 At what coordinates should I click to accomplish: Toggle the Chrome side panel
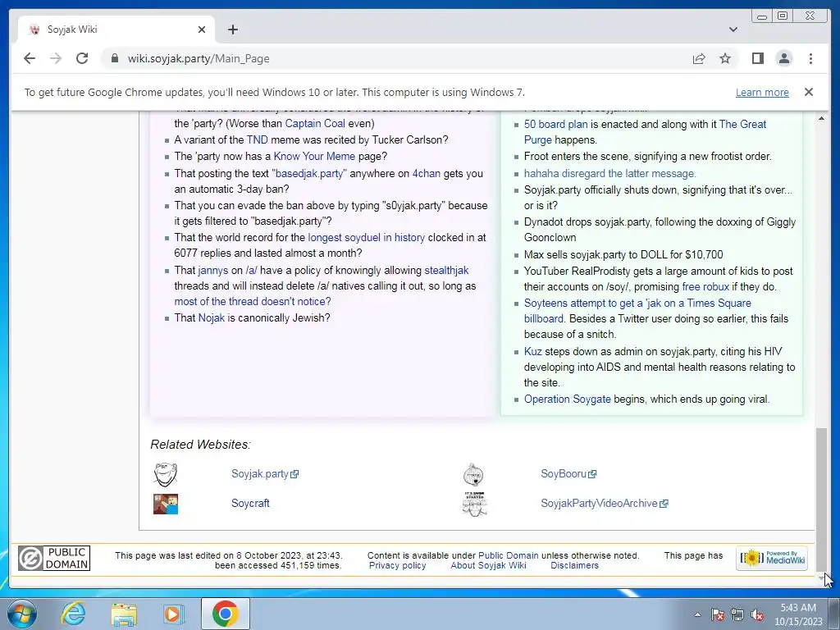click(757, 58)
